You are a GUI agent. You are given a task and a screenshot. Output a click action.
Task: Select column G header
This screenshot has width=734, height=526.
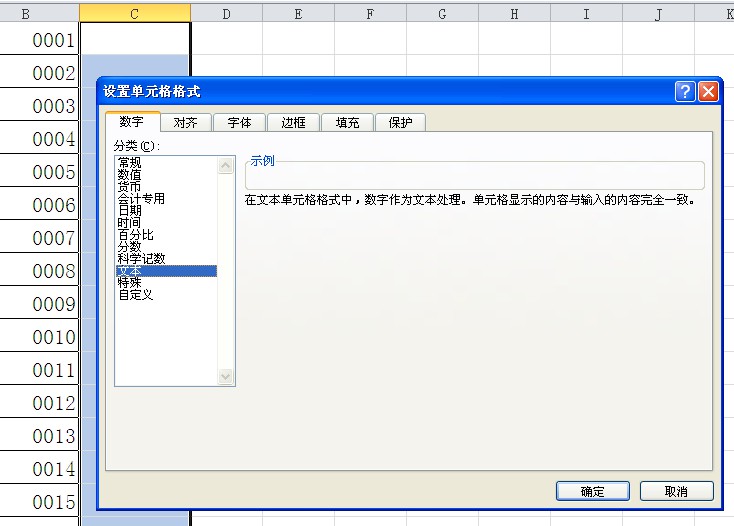point(442,14)
